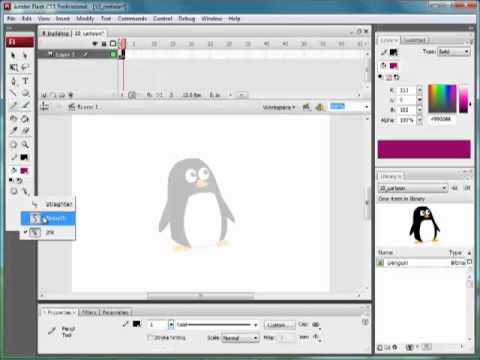Toggle lock all layers padlock

(x=104, y=44)
